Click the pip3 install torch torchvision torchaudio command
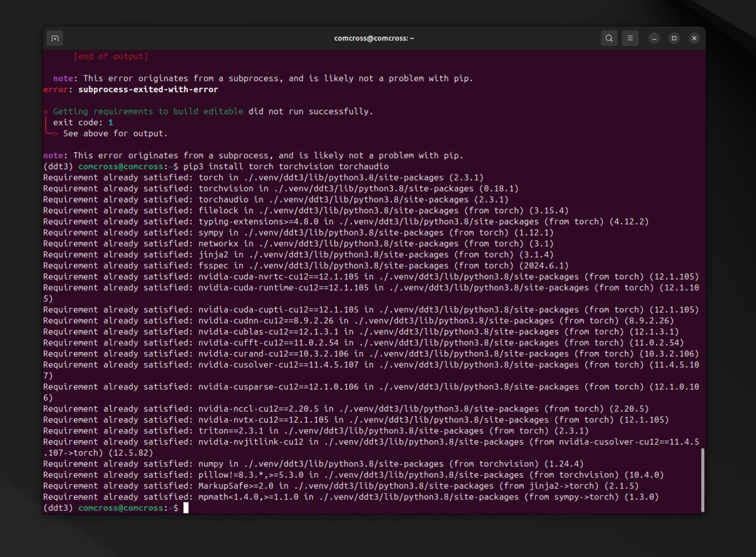 285,167
